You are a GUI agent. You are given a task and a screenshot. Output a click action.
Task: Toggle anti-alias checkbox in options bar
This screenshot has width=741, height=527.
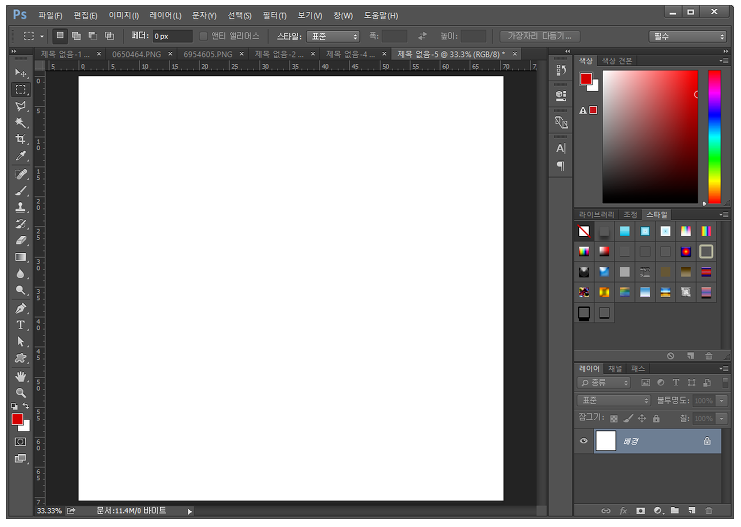click(x=203, y=36)
